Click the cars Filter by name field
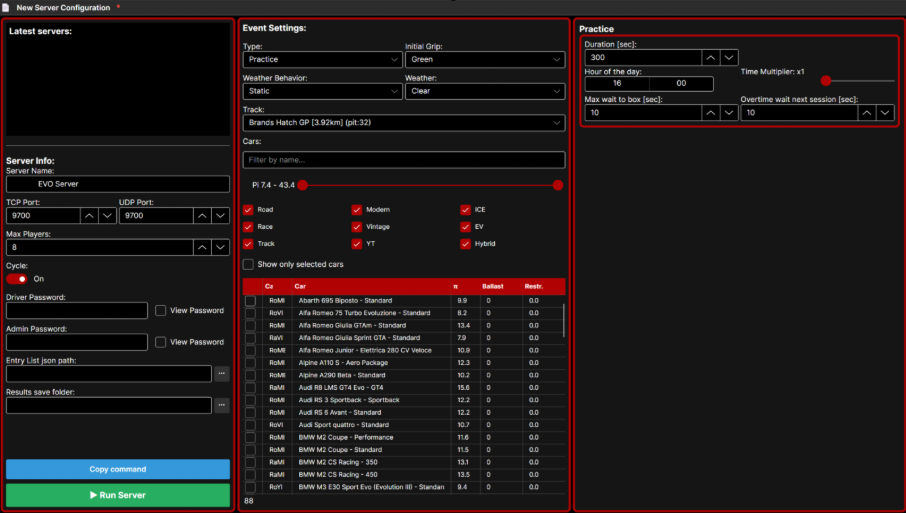The image size is (906, 513). pos(404,160)
